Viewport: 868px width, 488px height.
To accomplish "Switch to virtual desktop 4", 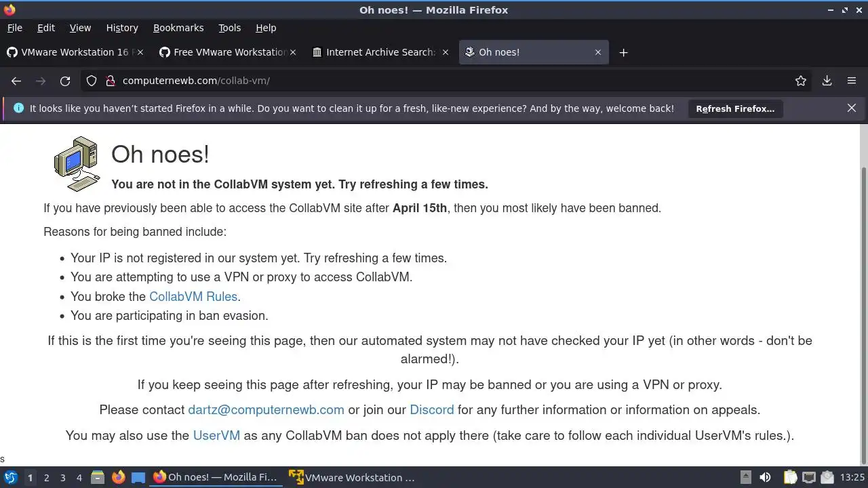I will click(79, 478).
